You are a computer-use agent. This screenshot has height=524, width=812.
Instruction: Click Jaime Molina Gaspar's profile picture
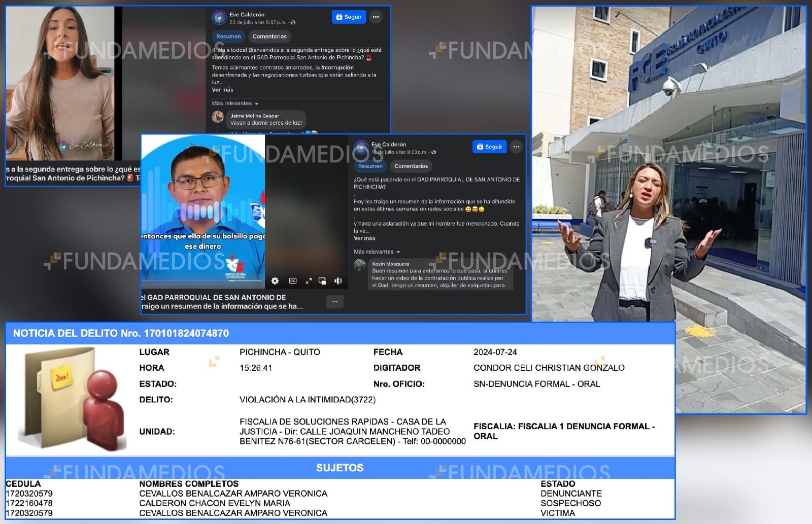coord(218,117)
